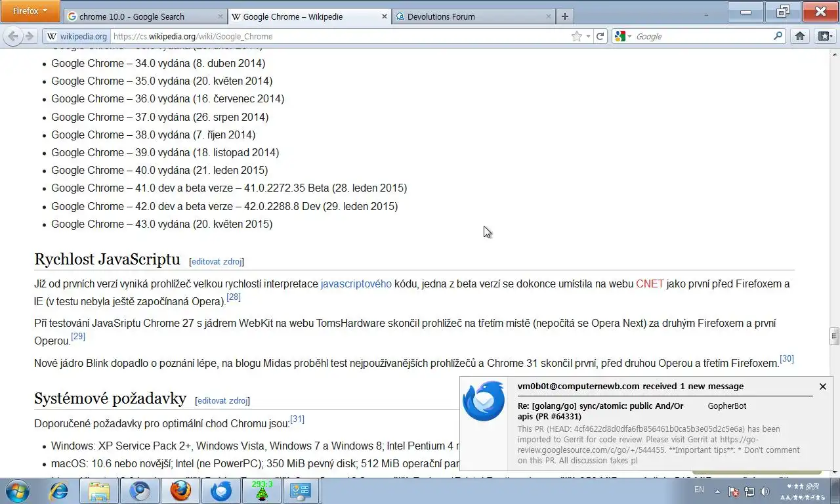Open the control panel taskbar app

[301, 491]
